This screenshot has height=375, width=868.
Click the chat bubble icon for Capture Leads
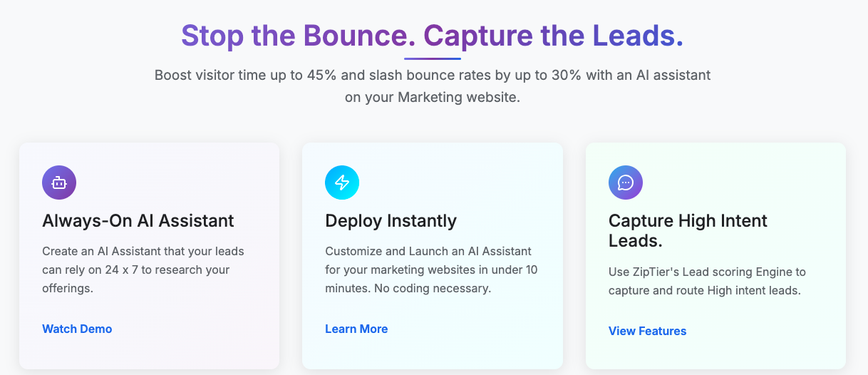click(x=626, y=183)
